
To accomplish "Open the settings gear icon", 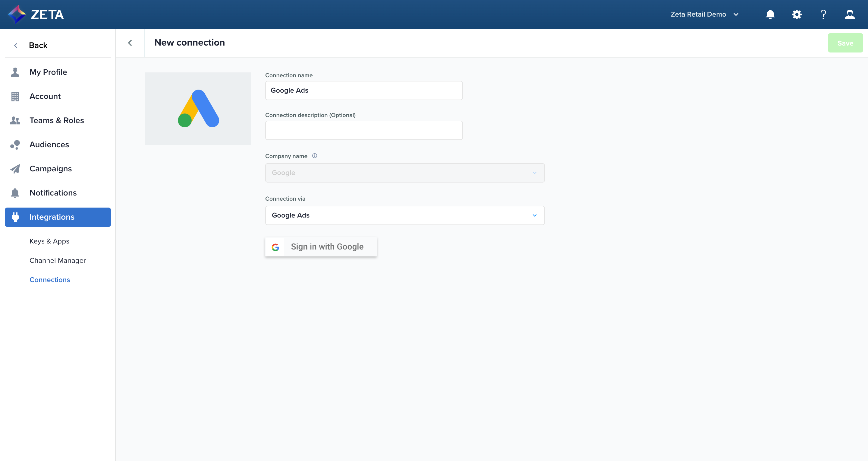I will [x=797, y=14].
